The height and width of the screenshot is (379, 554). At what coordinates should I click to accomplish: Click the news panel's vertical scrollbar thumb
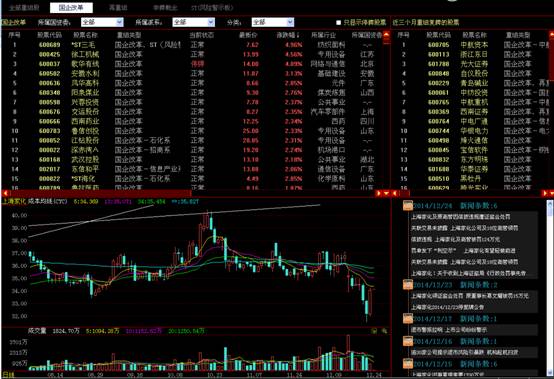(549, 208)
